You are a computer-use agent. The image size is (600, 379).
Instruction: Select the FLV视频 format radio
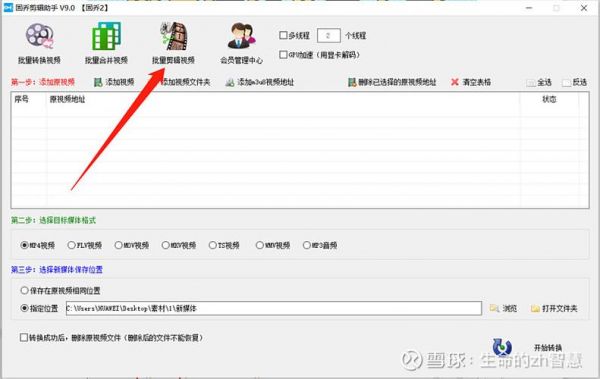pyautogui.click(x=71, y=245)
